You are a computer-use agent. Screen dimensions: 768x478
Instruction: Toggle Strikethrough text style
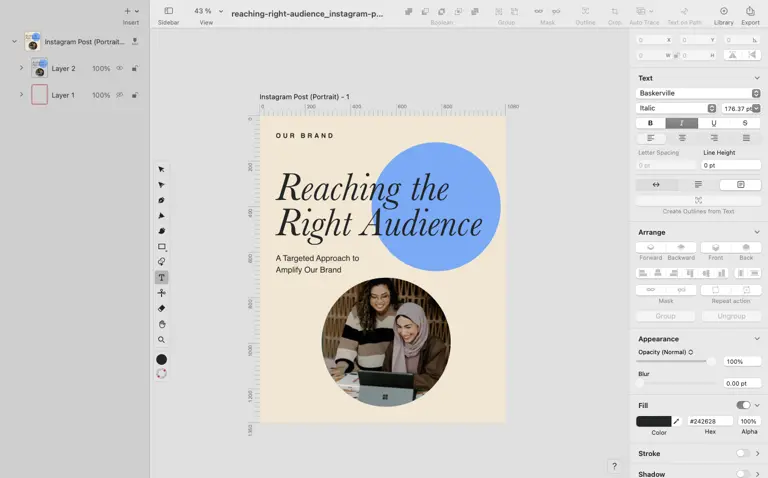tap(745, 123)
